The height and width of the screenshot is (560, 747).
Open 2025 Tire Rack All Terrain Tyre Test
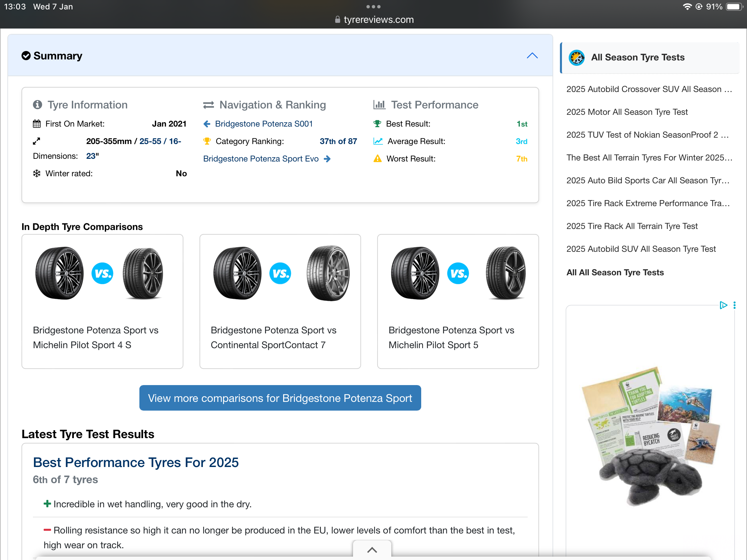point(631,226)
